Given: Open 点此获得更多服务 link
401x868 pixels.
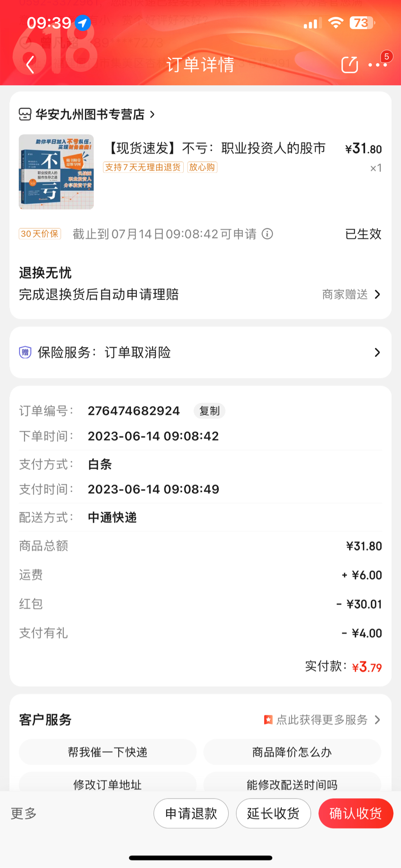Looking at the screenshot, I should tap(322, 720).
